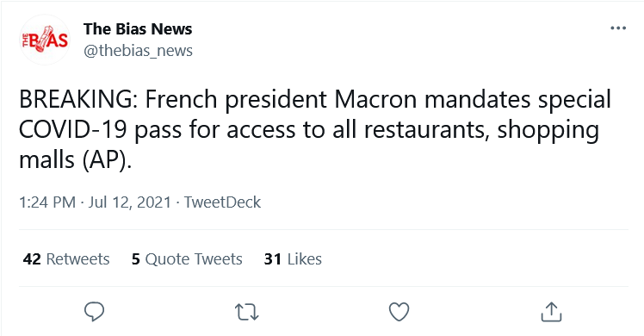View the 31 Likes list

(293, 259)
